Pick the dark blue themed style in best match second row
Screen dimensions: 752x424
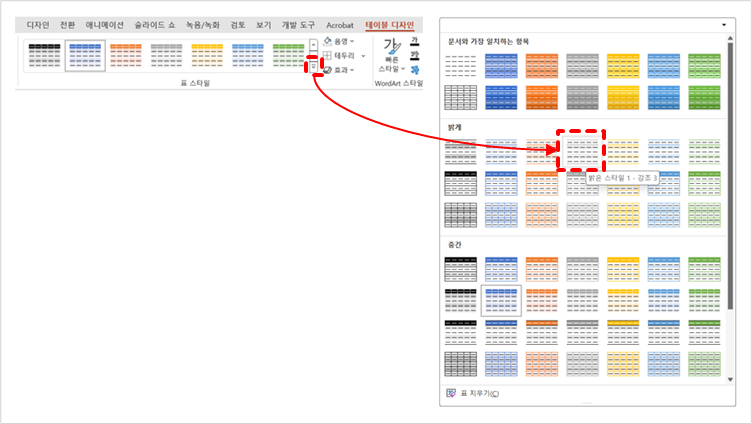[501, 97]
